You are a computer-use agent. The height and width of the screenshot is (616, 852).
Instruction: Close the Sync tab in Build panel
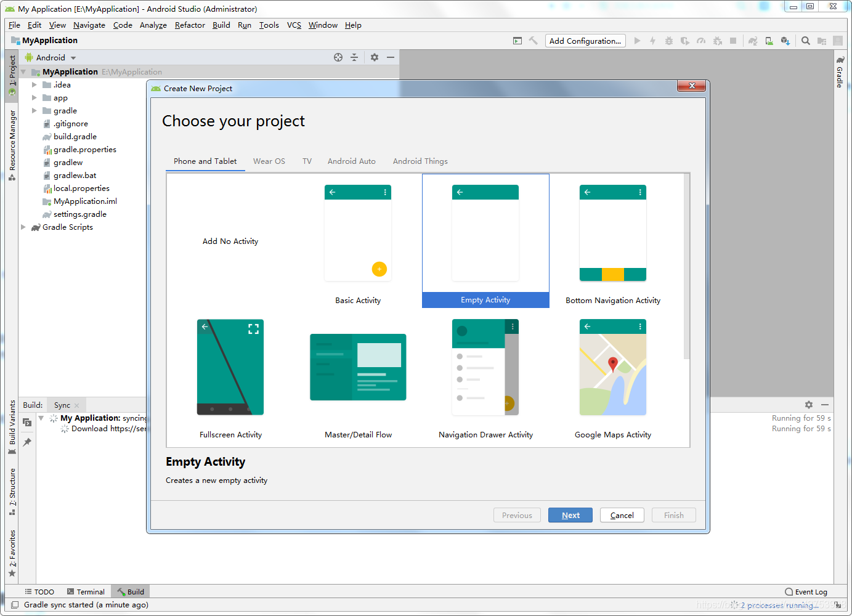pyautogui.click(x=76, y=405)
